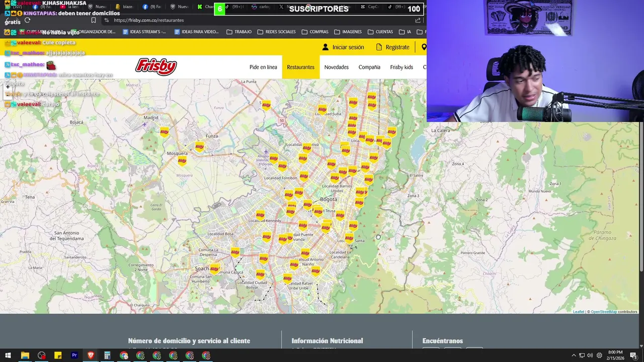Viewport: 644px width, 362px height.
Task: Open the Novedades menu item
Action: (337, 67)
